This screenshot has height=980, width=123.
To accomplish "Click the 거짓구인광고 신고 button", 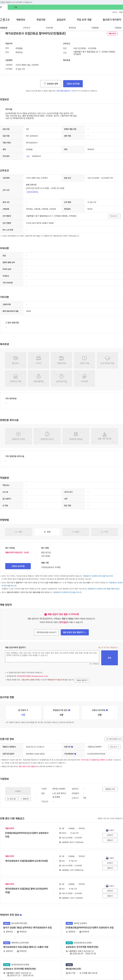I will click(114, 739).
